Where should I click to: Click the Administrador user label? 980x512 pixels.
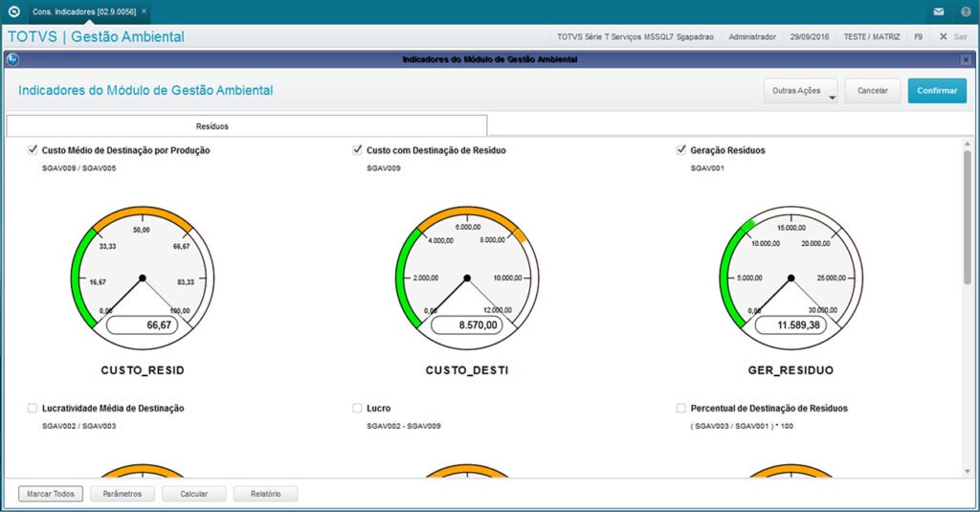(752, 37)
